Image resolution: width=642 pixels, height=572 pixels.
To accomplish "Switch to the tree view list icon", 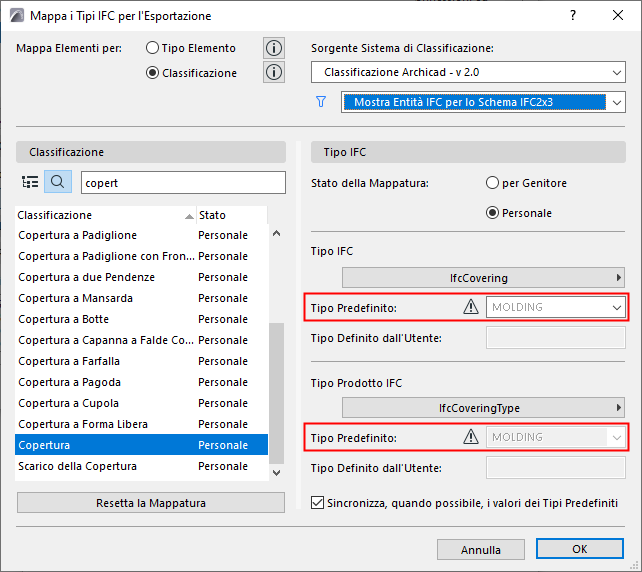I will [30, 181].
